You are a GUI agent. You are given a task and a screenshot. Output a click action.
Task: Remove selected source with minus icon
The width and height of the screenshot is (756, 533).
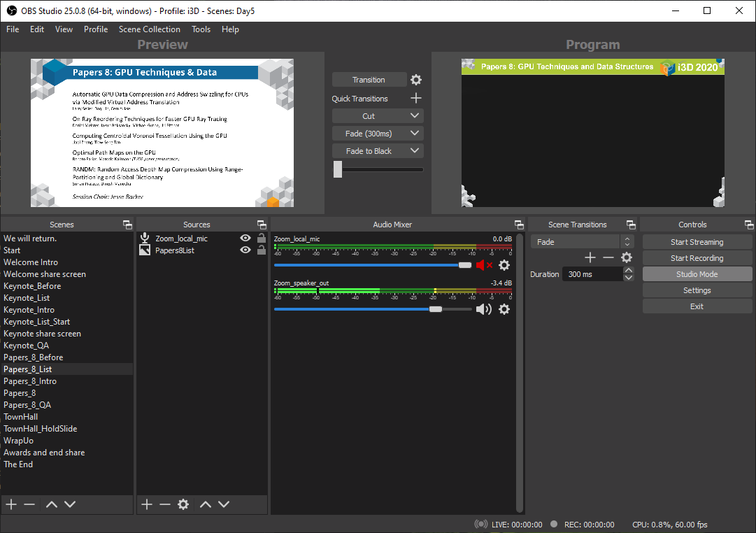tap(165, 504)
